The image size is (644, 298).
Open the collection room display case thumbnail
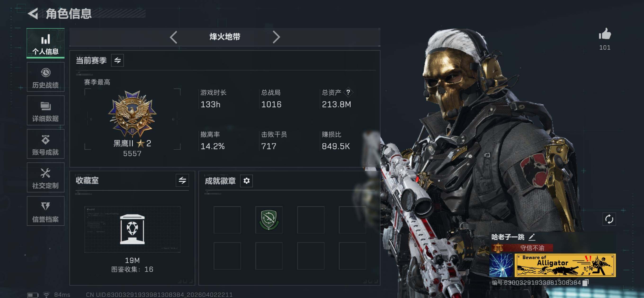[132, 229]
